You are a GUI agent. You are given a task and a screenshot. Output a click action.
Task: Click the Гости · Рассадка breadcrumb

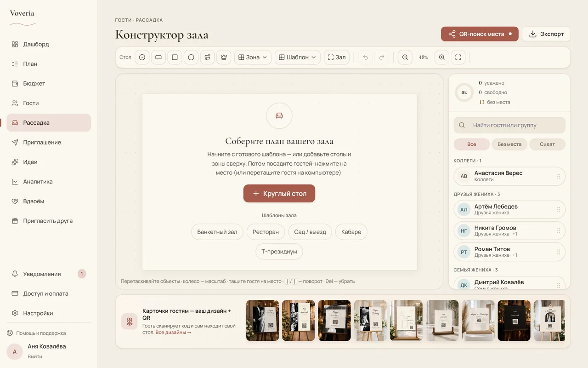[x=139, y=20]
